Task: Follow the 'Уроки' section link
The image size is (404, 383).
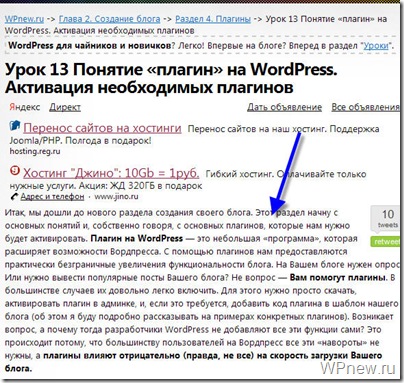Action: pyautogui.click(x=376, y=46)
